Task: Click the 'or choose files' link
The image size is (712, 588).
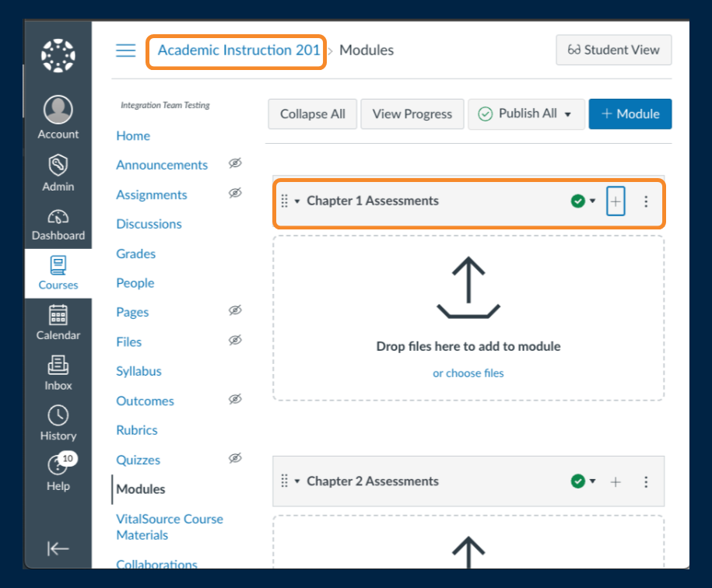Action: 468,373
